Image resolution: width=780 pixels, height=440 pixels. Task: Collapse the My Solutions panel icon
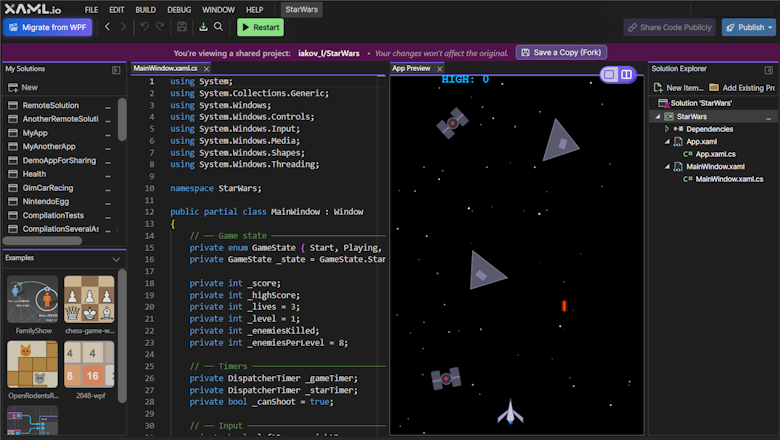(x=116, y=70)
